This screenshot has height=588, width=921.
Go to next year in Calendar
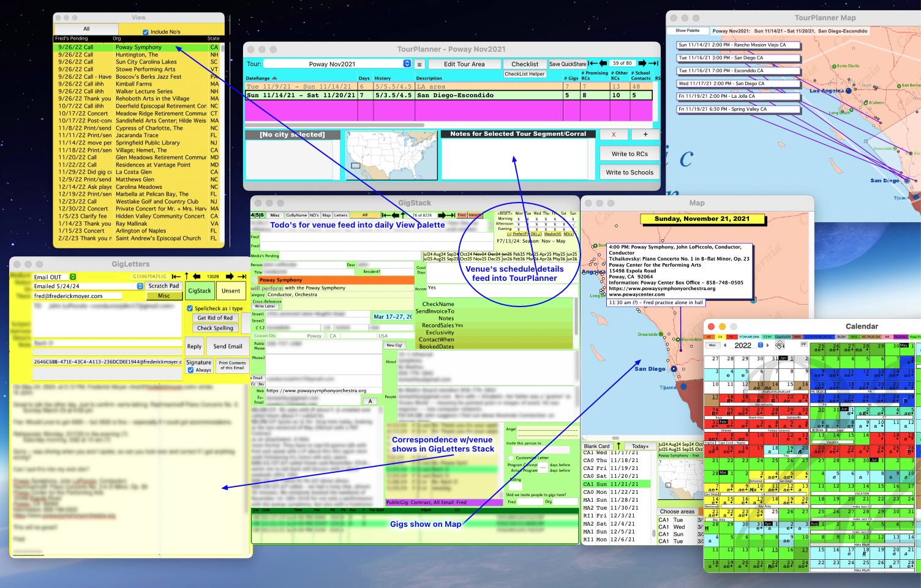pyautogui.click(x=769, y=345)
